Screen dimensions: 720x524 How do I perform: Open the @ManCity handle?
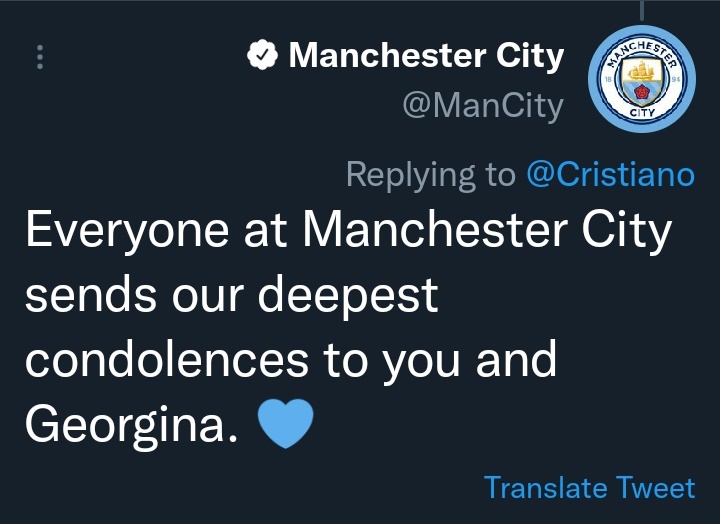click(483, 105)
